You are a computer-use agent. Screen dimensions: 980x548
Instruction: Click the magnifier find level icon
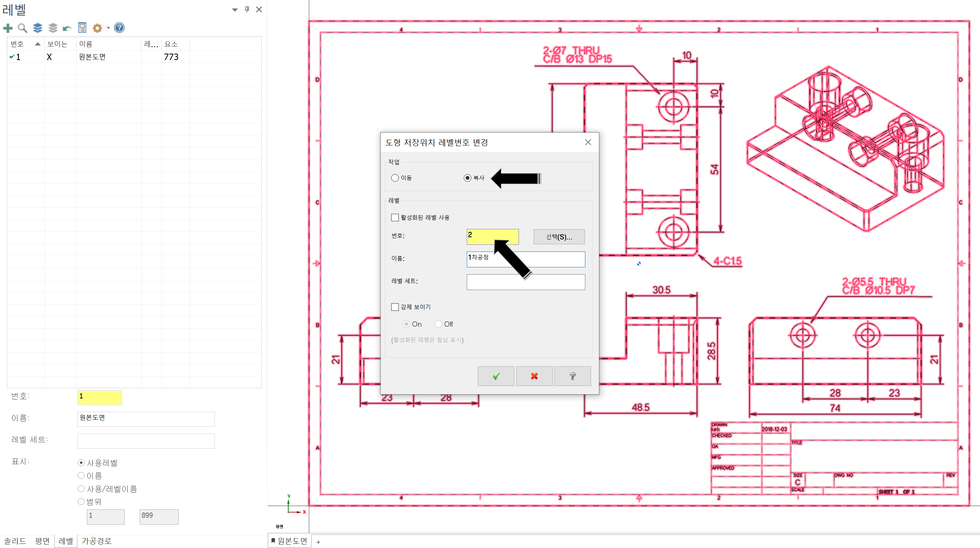pyautogui.click(x=22, y=28)
